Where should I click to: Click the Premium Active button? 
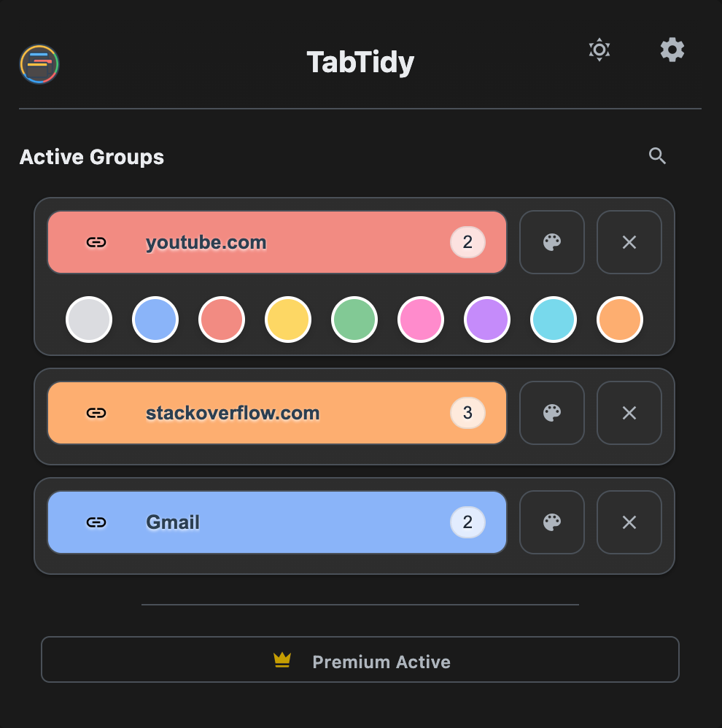[x=360, y=659]
